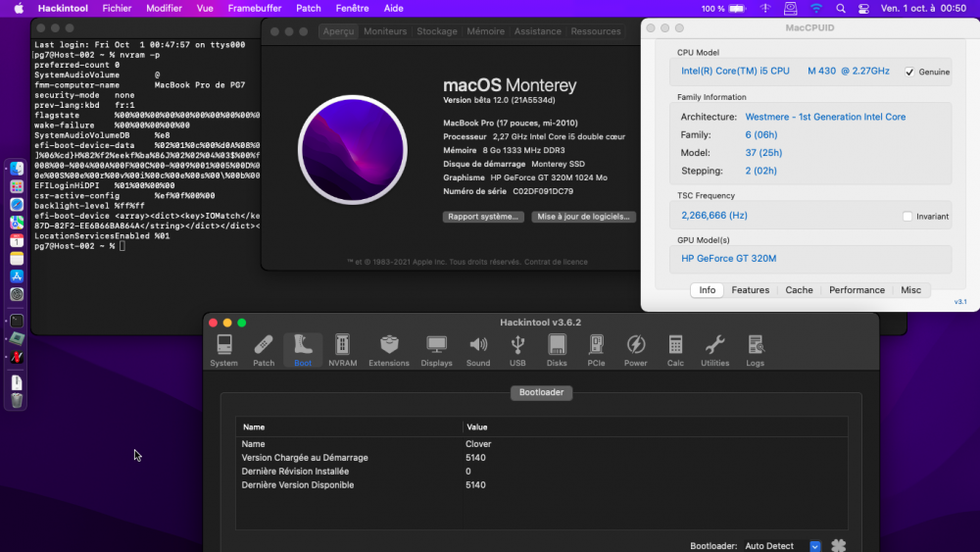Viewport: 980px width, 552px height.
Task: Open the Disks section in Hackintool
Action: pos(557,350)
